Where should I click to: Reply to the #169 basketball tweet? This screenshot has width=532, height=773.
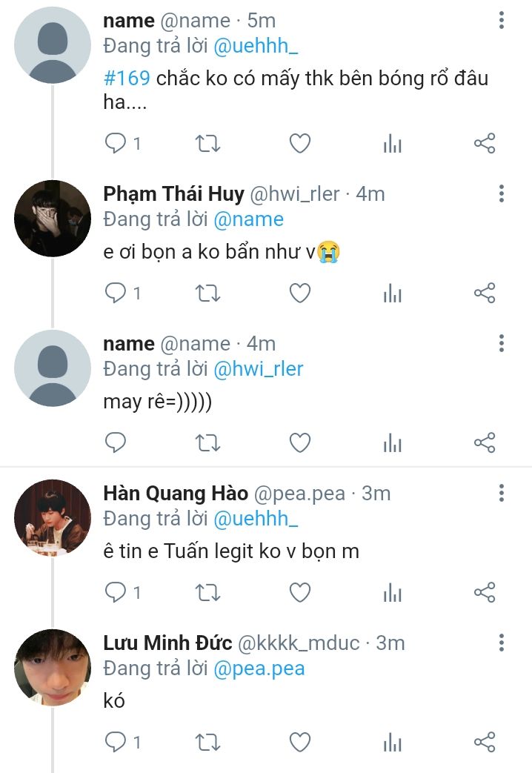[116, 143]
